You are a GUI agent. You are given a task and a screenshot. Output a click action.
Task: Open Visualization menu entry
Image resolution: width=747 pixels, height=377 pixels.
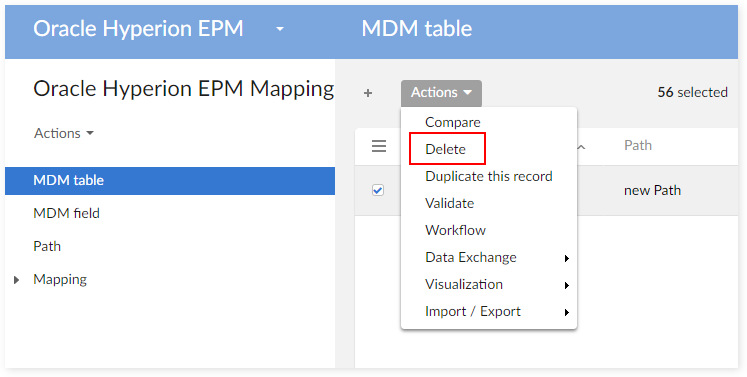click(x=489, y=285)
